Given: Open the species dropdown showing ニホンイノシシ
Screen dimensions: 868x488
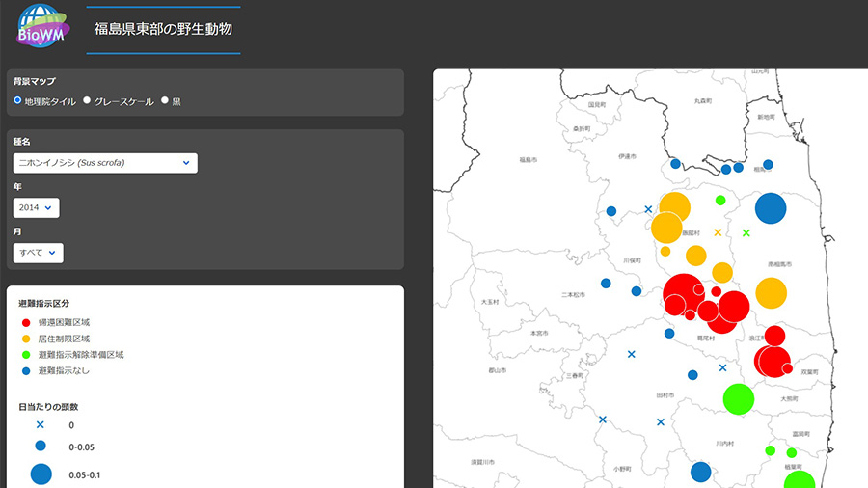Looking at the screenshot, I should click(x=105, y=163).
